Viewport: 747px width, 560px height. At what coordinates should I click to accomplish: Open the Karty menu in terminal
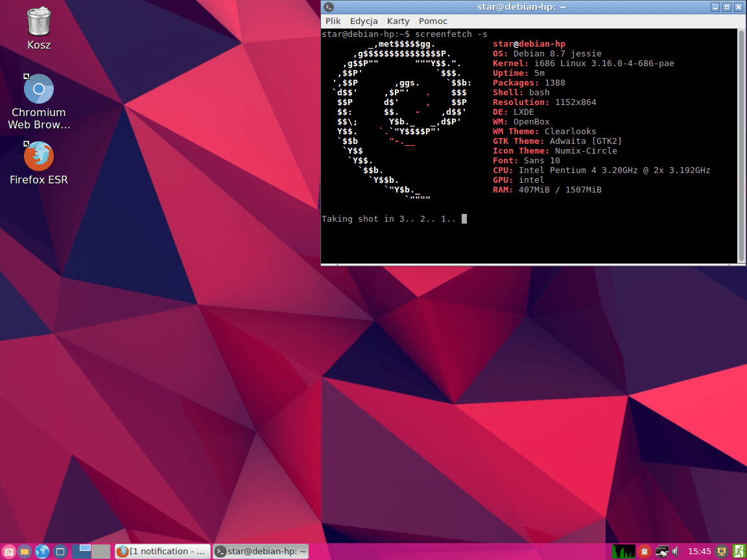(x=398, y=21)
